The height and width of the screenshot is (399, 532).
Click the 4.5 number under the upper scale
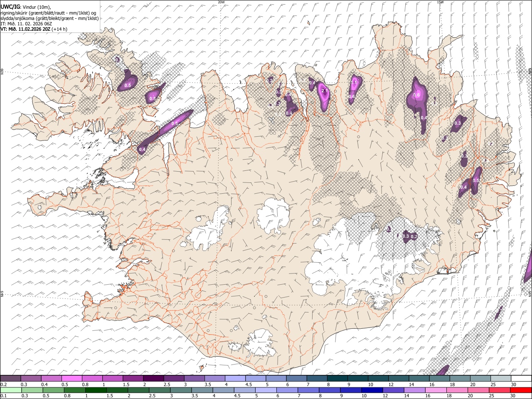[x=249, y=384]
